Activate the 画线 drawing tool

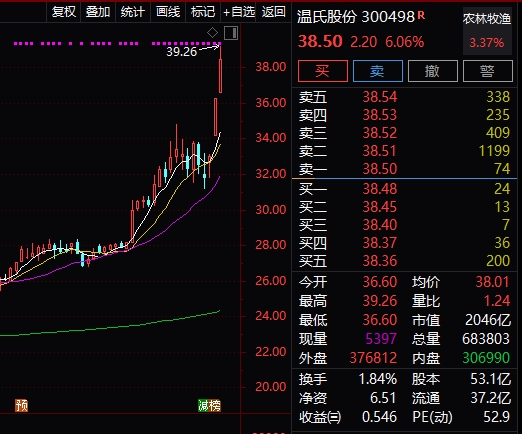pyautogui.click(x=168, y=12)
